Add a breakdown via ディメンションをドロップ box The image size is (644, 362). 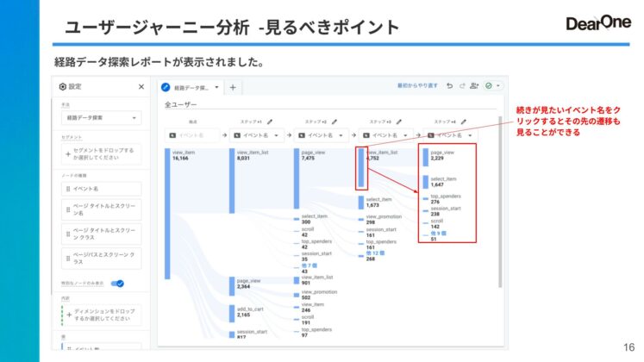pyautogui.click(x=101, y=315)
